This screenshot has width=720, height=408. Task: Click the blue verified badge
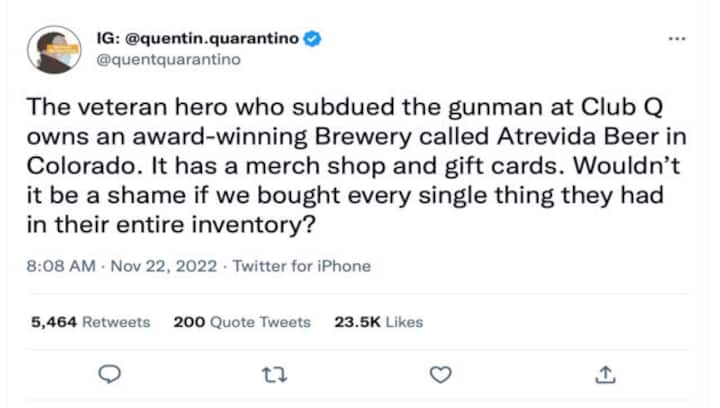[x=313, y=38]
